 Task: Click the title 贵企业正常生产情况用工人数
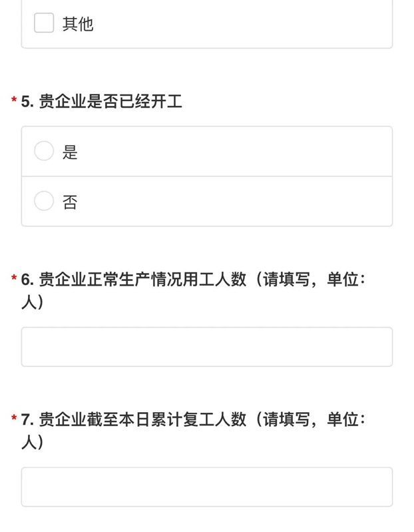[x=142, y=280]
